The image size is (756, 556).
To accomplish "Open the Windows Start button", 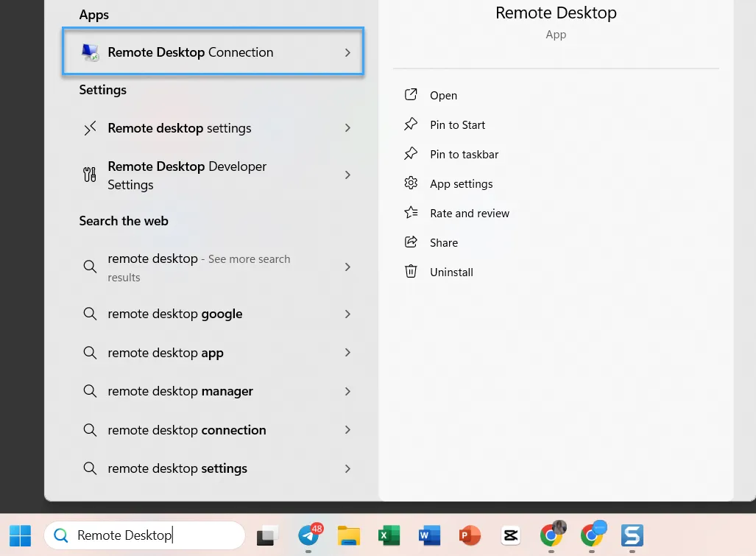I will pyautogui.click(x=21, y=535).
